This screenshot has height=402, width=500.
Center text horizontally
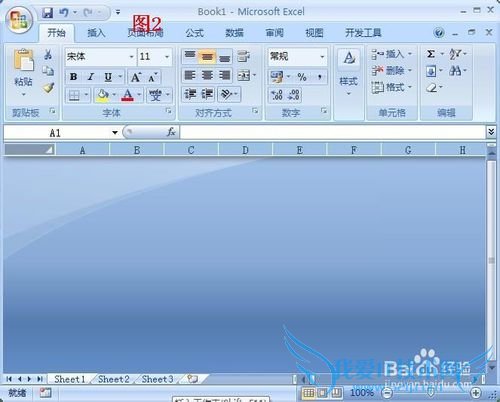pos(207,75)
